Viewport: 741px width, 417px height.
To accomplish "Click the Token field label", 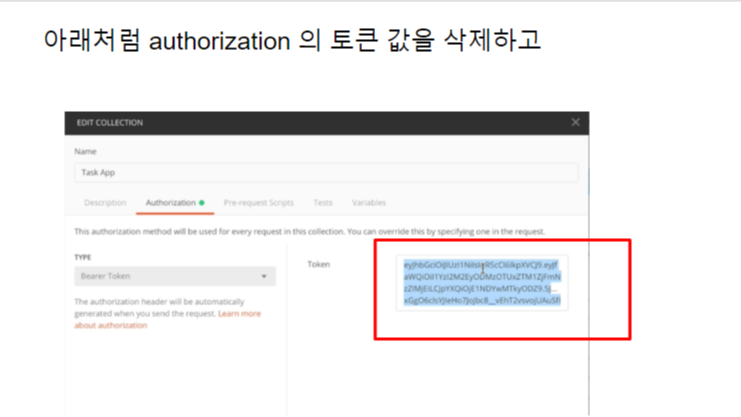I will pyautogui.click(x=319, y=264).
